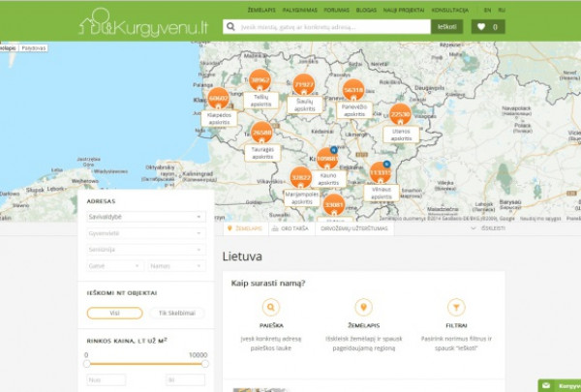581x392 pixels.
Task: Expand the Gyvenvietė dropdown
Action: 145,233
